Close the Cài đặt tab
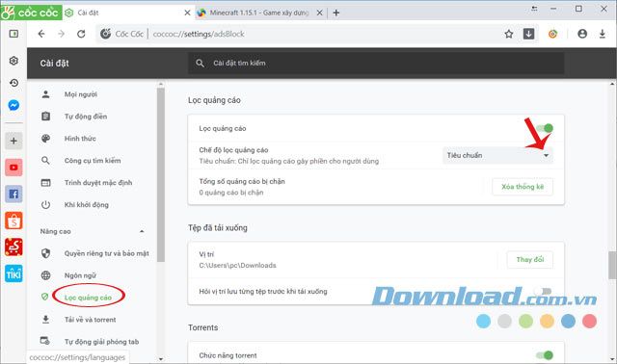Screen dimensions: 617x364 [188, 13]
